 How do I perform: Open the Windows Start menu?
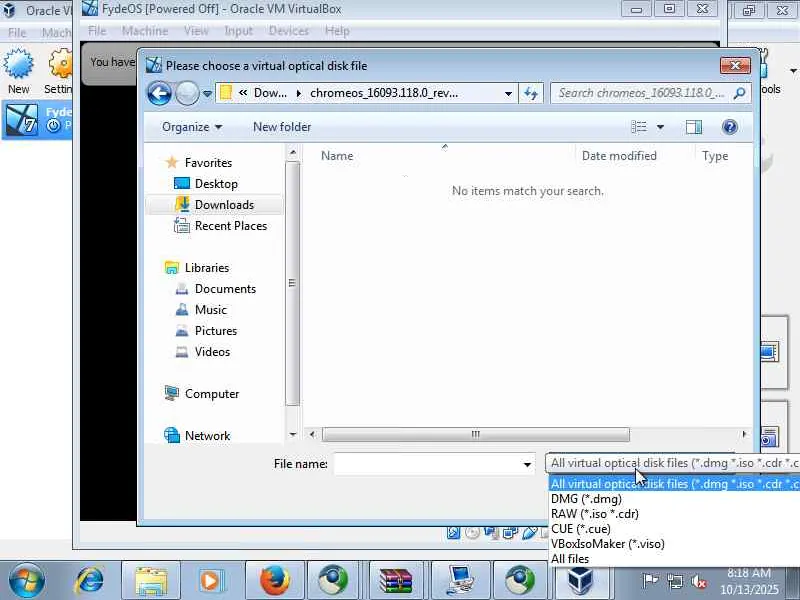tap(26, 581)
